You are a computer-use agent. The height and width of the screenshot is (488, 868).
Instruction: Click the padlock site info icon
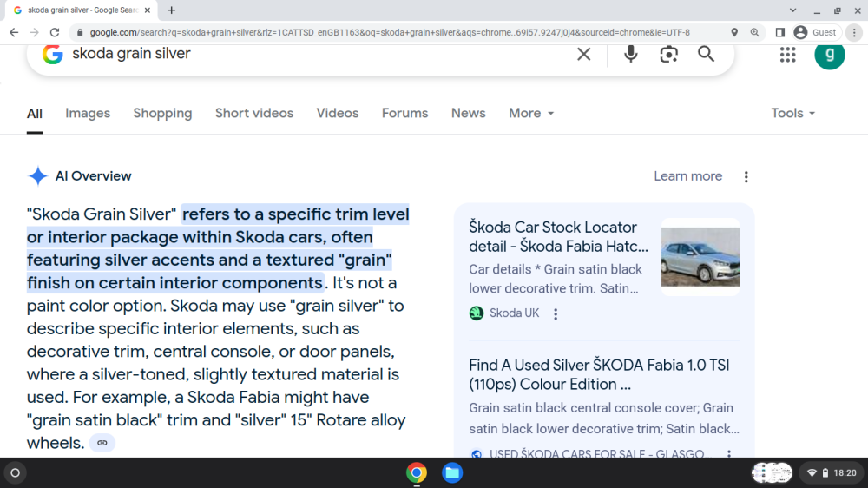[x=80, y=33]
